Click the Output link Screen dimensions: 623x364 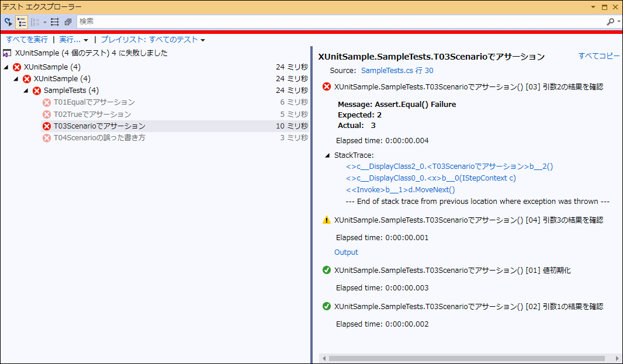(x=346, y=252)
